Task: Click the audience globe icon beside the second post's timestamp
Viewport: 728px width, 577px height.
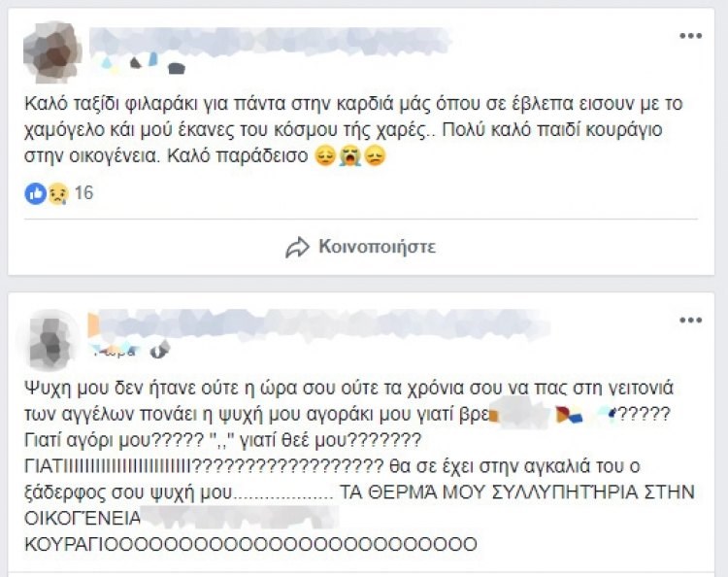Action: click(159, 351)
